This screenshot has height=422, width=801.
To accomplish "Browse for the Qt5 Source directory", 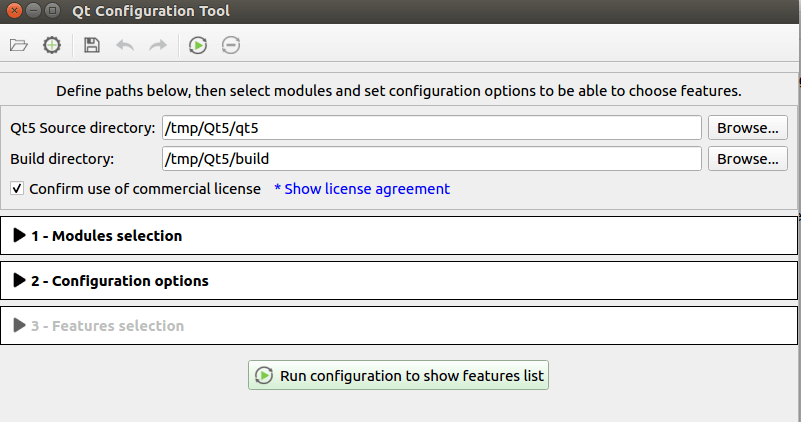I will [747, 128].
